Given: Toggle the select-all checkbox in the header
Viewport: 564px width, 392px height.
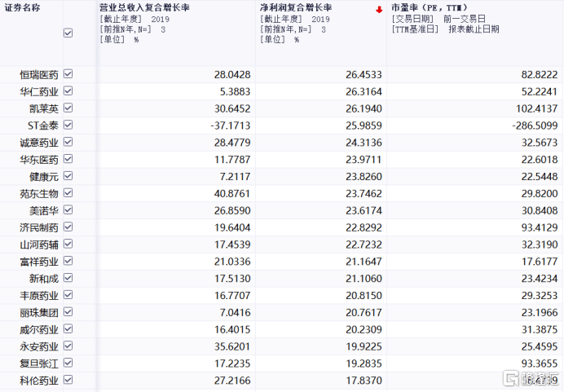Looking at the screenshot, I should (x=68, y=33).
